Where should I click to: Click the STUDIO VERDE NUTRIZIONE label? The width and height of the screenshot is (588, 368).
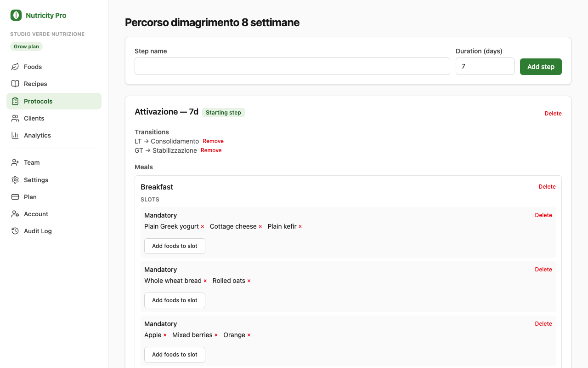click(47, 34)
